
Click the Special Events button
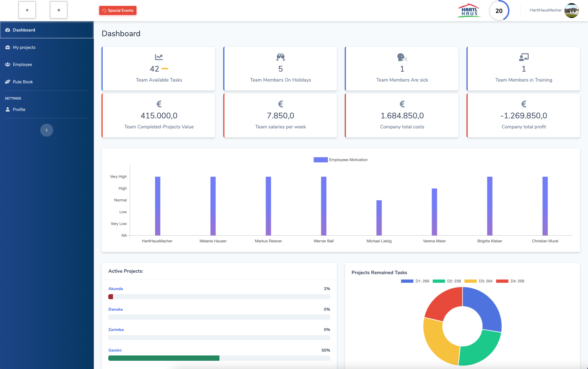coord(118,10)
